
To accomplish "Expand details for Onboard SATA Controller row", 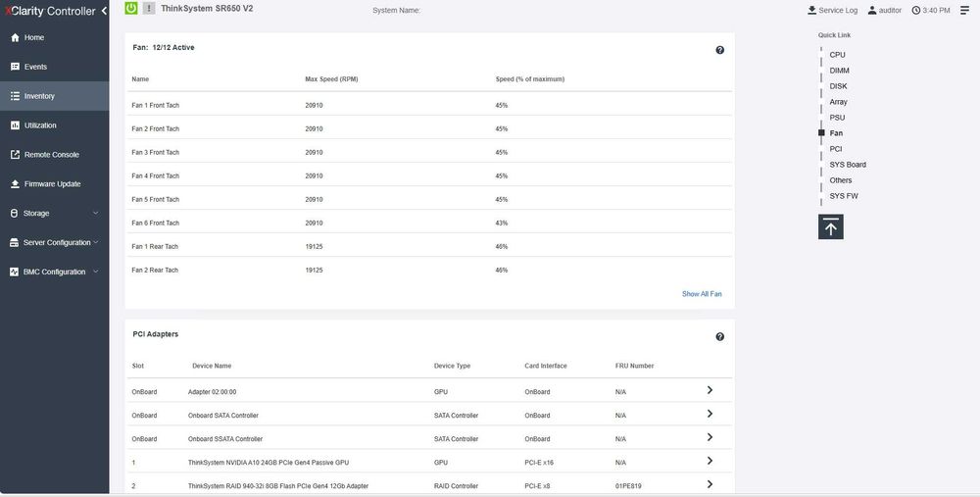I will point(710,414).
